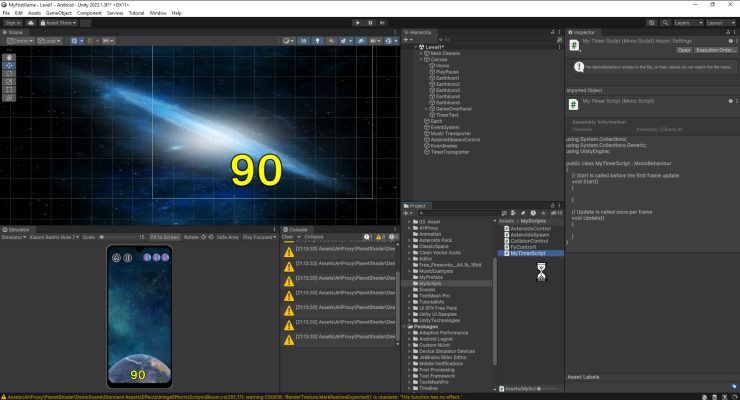This screenshot has width=740, height=400.
Task: Click the Pause button in the top toolbar
Action: point(370,22)
